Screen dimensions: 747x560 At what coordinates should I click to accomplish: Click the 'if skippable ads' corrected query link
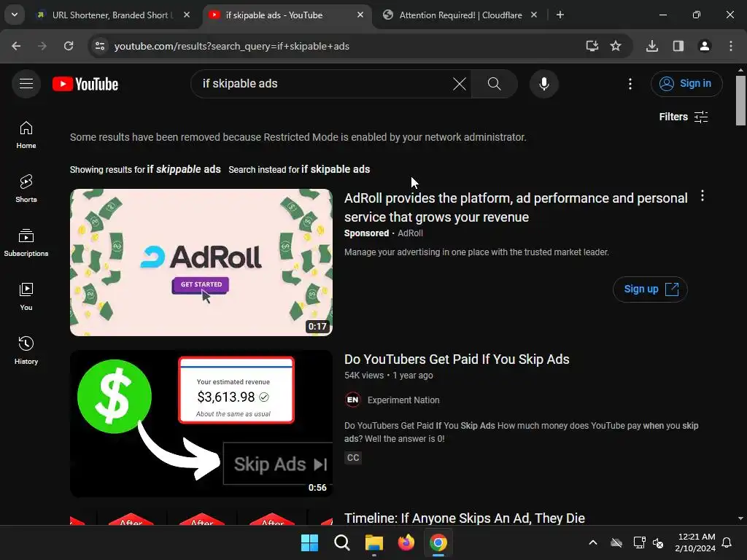pyautogui.click(x=183, y=169)
